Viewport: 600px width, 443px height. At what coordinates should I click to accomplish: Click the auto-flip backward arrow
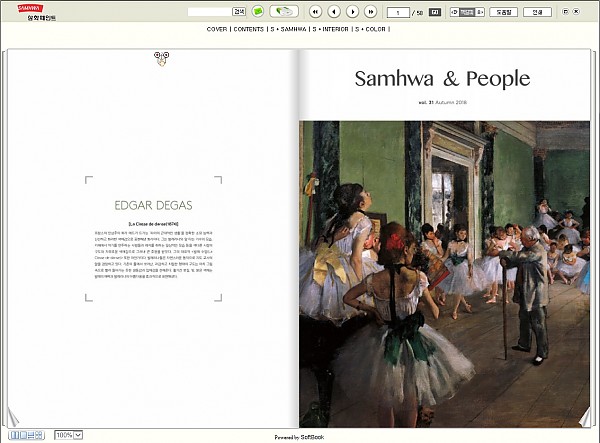pyautogui.click(x=454, y=12)
